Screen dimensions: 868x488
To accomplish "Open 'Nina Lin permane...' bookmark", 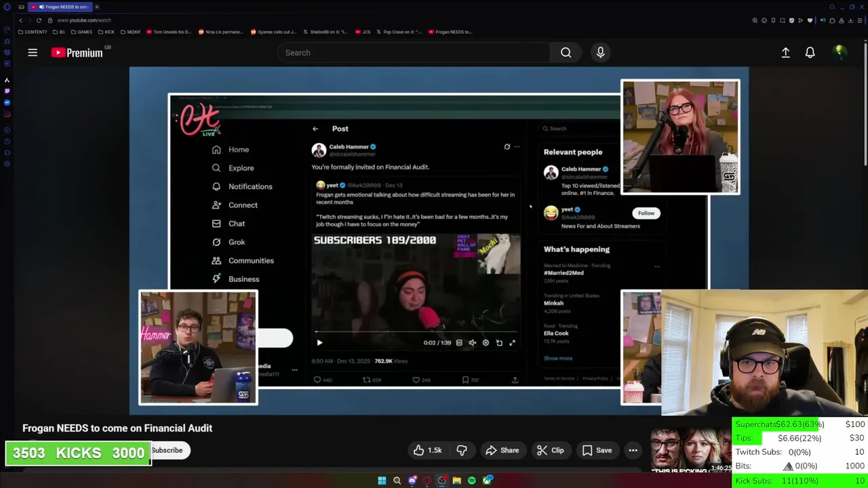I will pyautogui.click(x=220, y=32).
